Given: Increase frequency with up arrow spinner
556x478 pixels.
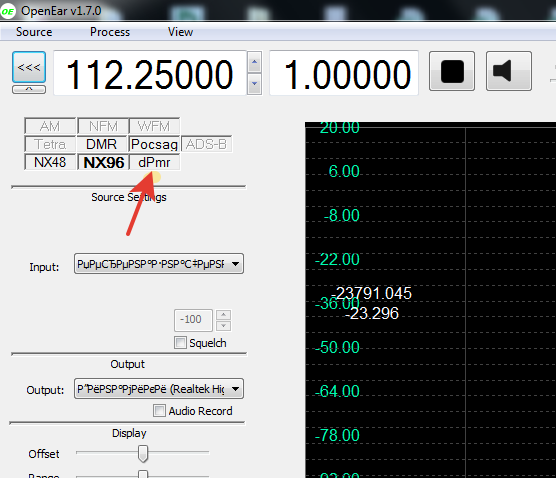Looking at the screenshot, I should pyautogui.click(x=254, y=62).
